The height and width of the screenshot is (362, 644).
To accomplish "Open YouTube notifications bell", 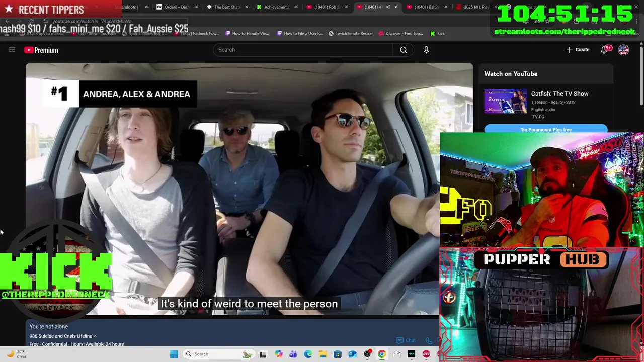I will tap(605, 50).
